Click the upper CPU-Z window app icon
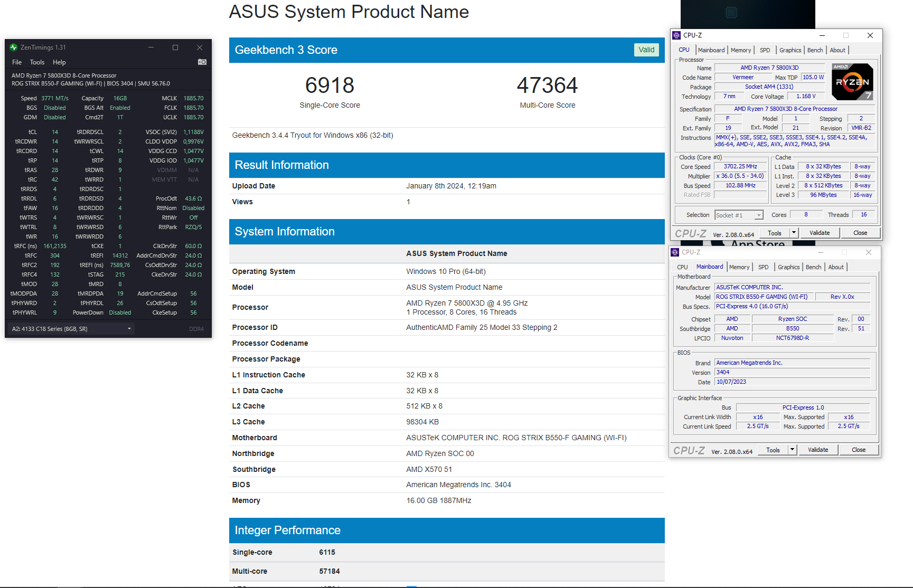Viewport: 913px width, 588px height. click(676, 35)
